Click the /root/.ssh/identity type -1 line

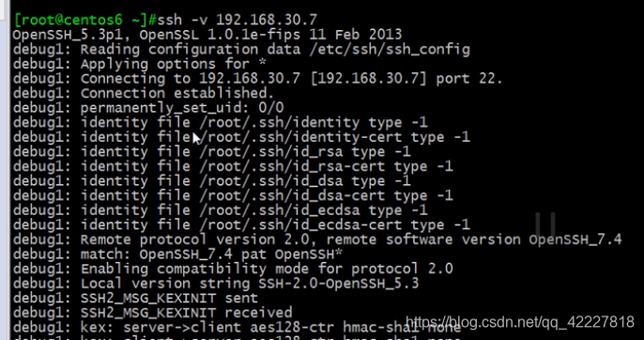coord(221,122)
